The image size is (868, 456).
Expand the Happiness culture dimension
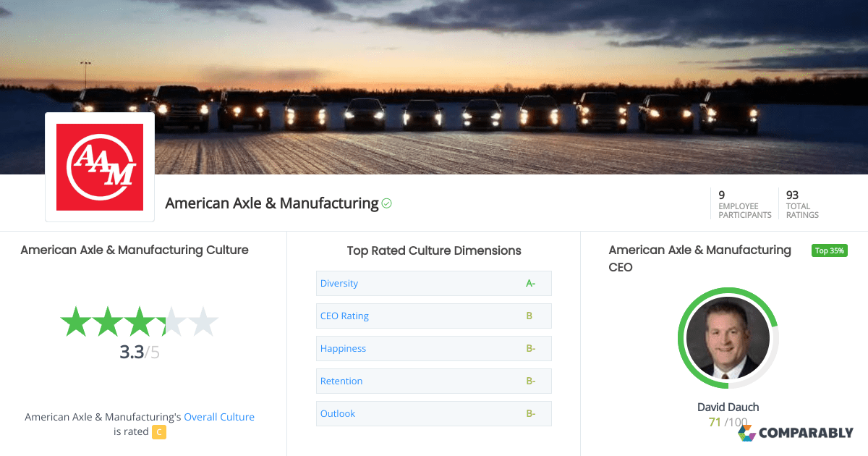tap(343, 348)
